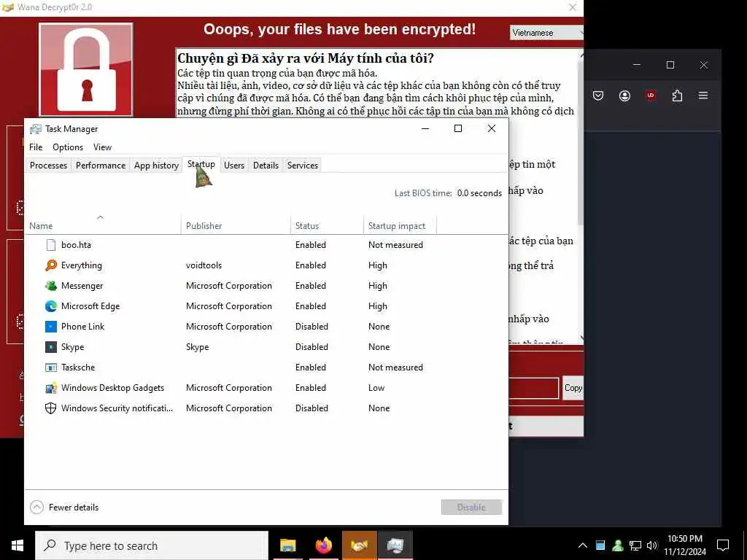
Task: Sort startup list by Status column
Action: tap(326, 226)
